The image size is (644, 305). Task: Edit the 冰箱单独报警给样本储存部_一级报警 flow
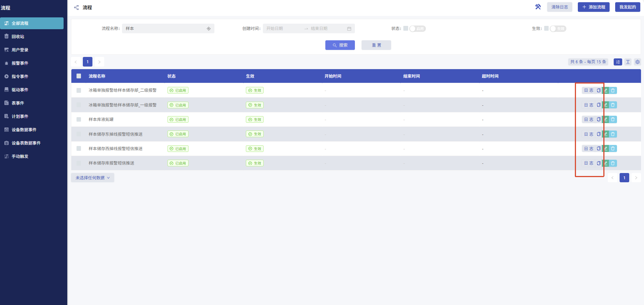(x=606, y=105)
